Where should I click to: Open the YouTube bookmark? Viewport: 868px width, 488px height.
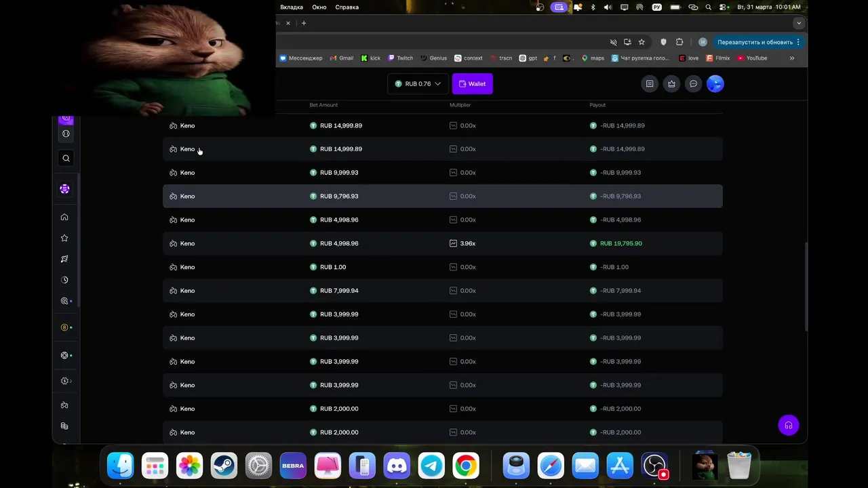(752, 58)
